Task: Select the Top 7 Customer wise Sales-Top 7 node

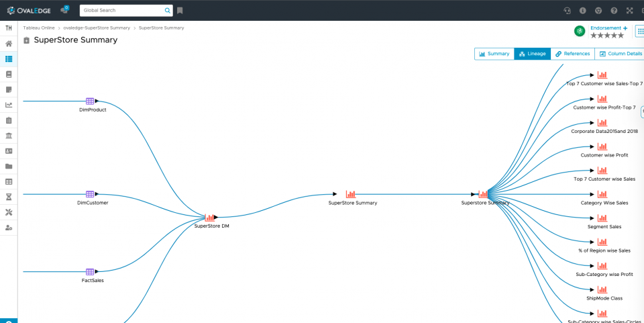Action: [x=602, y=75]
